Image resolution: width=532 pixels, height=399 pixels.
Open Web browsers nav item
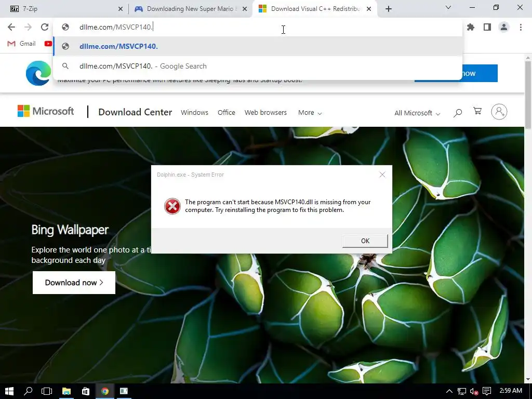point(265,112)
